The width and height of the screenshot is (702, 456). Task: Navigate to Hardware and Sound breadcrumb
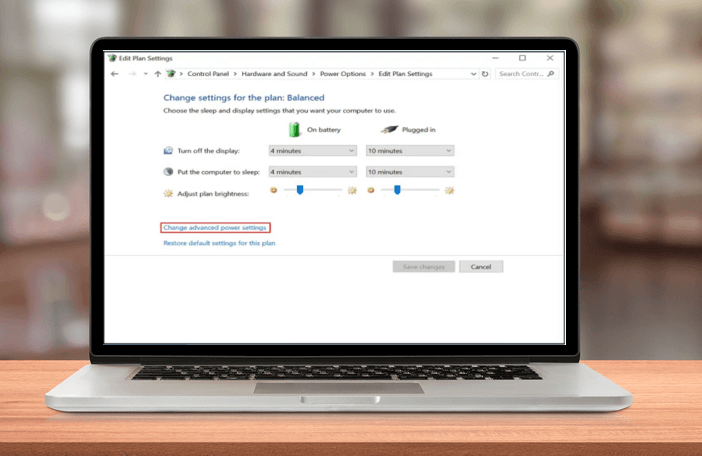coord(274,74)
